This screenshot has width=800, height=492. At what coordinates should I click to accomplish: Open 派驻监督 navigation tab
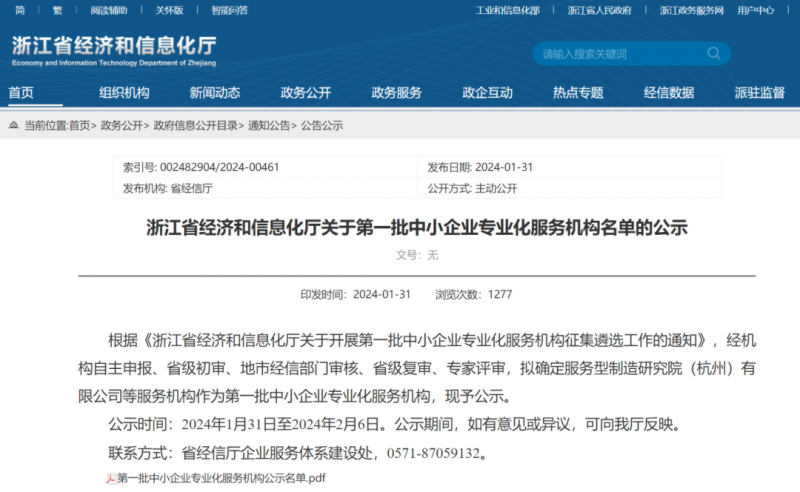pyautogui.click(x=760, y=93)
